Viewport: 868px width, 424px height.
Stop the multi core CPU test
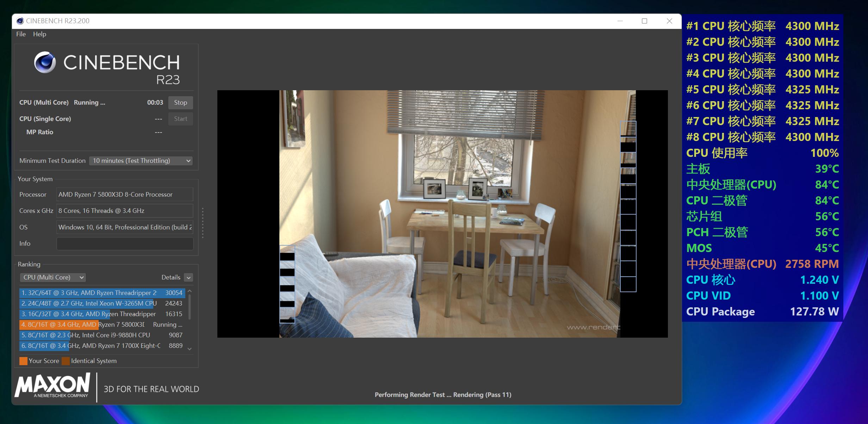[180, 103]
